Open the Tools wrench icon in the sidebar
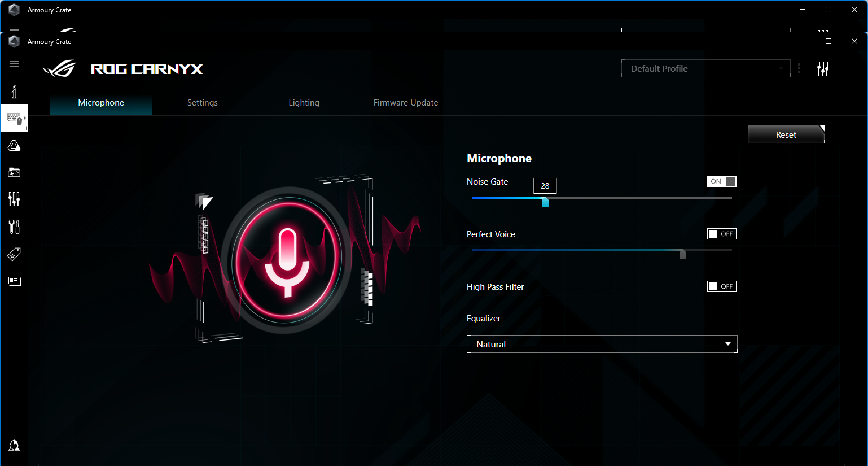This screenshot has height=466, width=868. [x=14, y=227]
